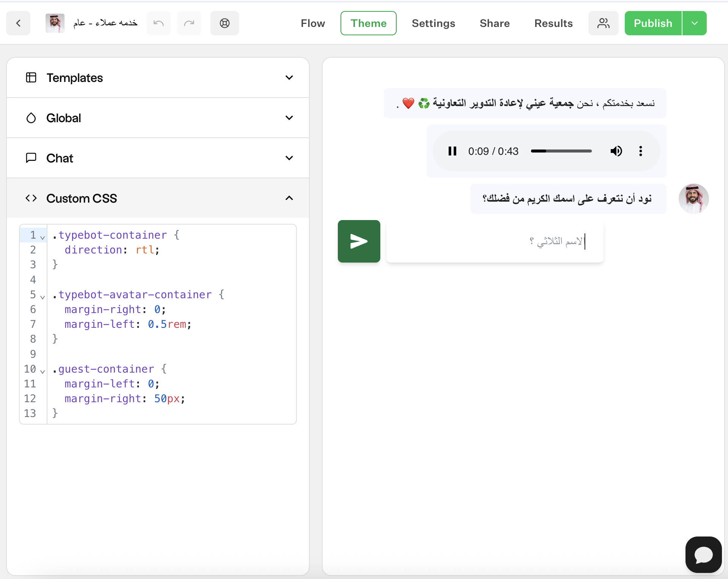Pause the playing audio message

[x=452, y=151]
